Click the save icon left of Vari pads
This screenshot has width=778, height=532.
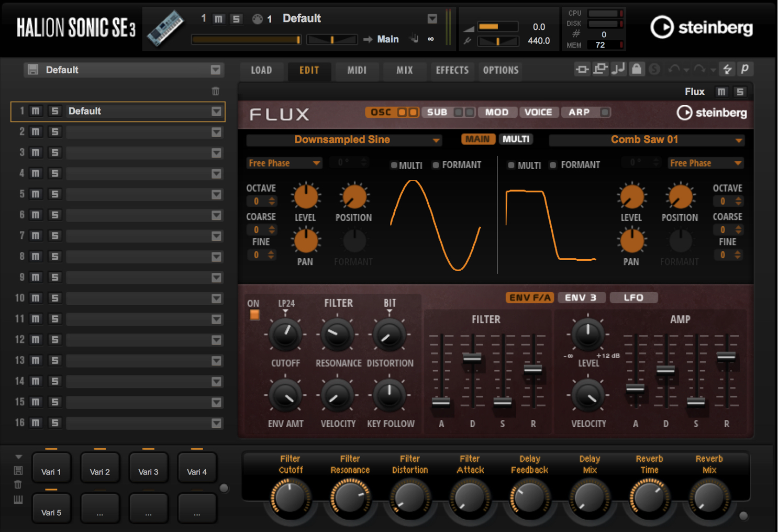[18, 470]
